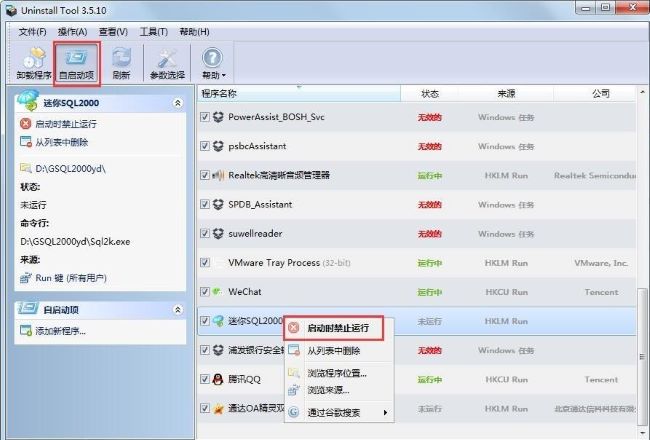The height and width of the screenshot is (440, 650).
Task: Sort by 来源 column header
Action: (x=506, y=94)
